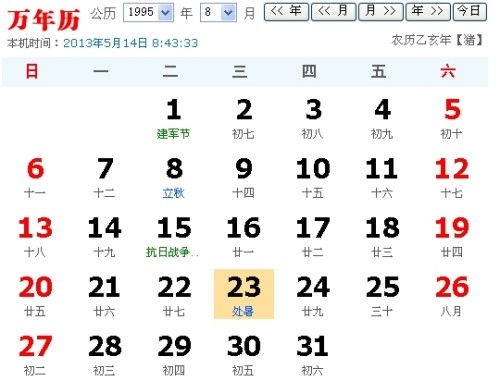Select Sunday August 27 初二
500x381 pixels.
pos(35,355)
